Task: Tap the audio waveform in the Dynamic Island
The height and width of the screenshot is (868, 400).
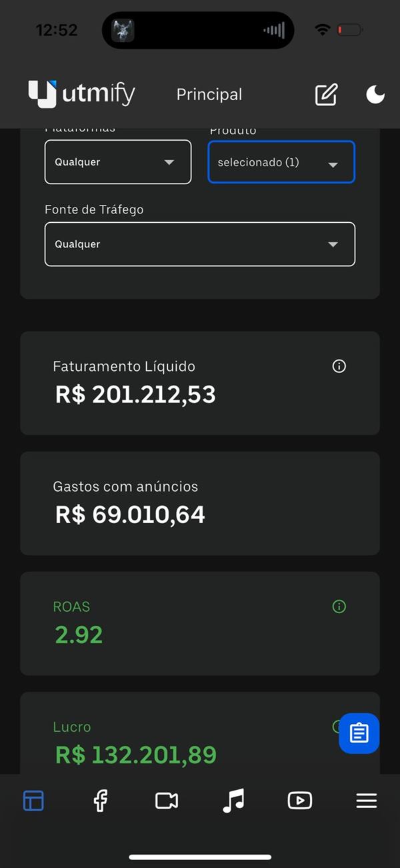Action: coord(273,29)
